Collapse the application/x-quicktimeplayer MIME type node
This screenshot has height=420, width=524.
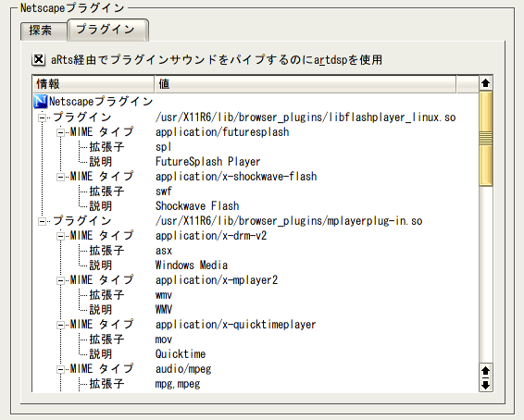[60, 325]
